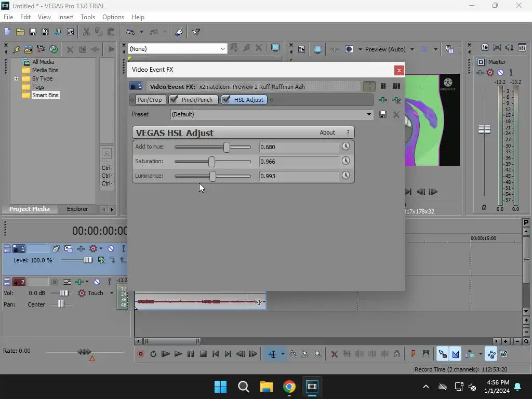Switch to the Project Media tab
The image size is (532, 399).
30,209
